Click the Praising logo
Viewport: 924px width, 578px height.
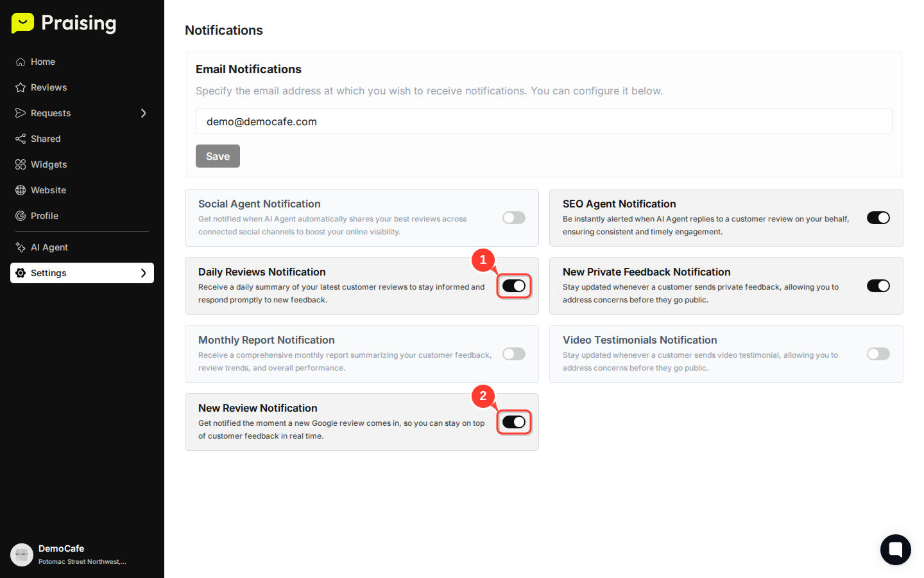[x=62, y=23]
